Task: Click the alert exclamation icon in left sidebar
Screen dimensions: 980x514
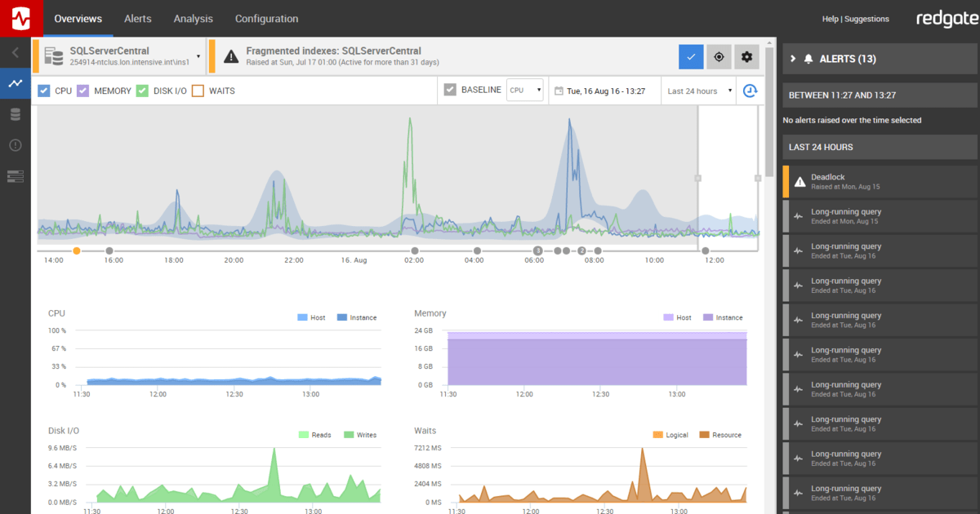Action: pos(15,144)
